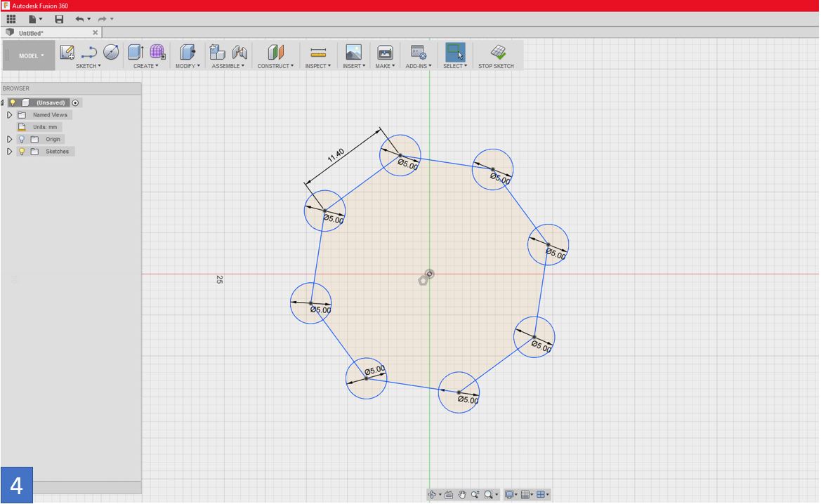Select the Press Pull modify icon
Image resolution: width=821 pixels, height=504 pixels.
(188, 52)
